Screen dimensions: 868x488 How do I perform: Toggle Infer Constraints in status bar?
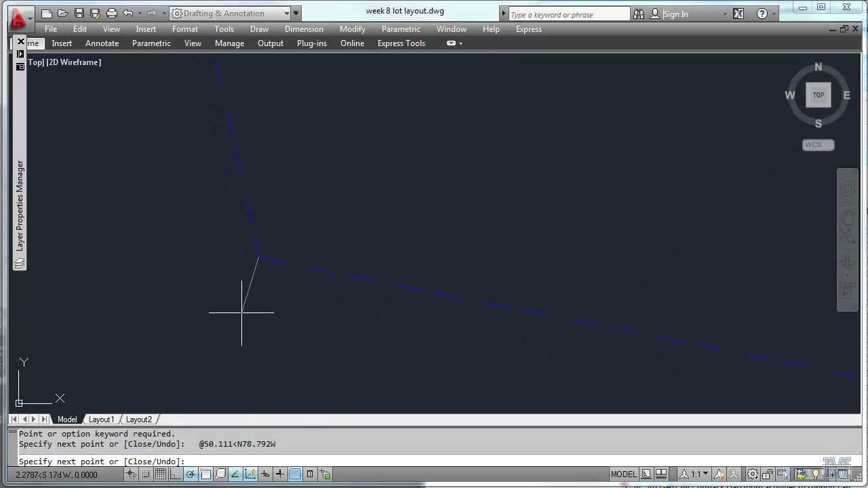pos(131,474)
